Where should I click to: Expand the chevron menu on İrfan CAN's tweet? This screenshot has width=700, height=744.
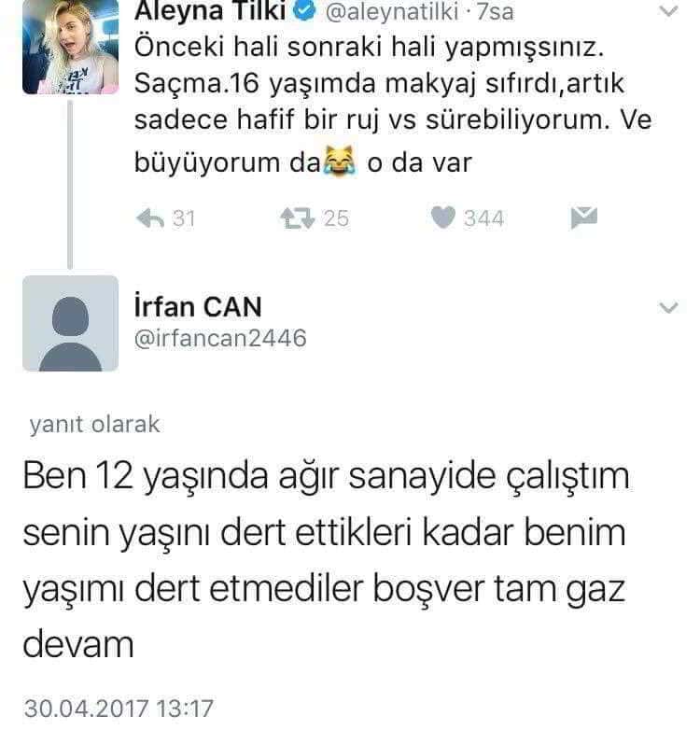coord(668,307)
